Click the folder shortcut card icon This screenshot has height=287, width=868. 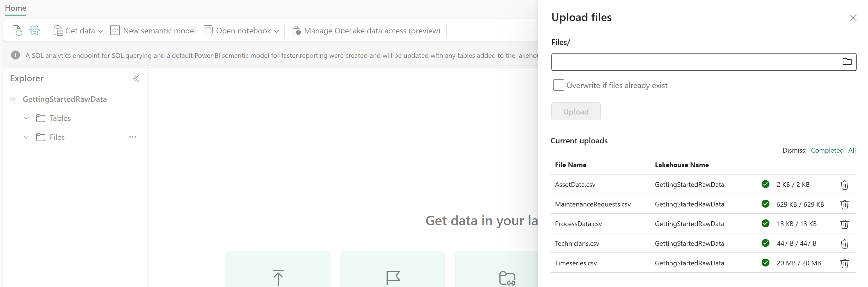pos(507,278)
